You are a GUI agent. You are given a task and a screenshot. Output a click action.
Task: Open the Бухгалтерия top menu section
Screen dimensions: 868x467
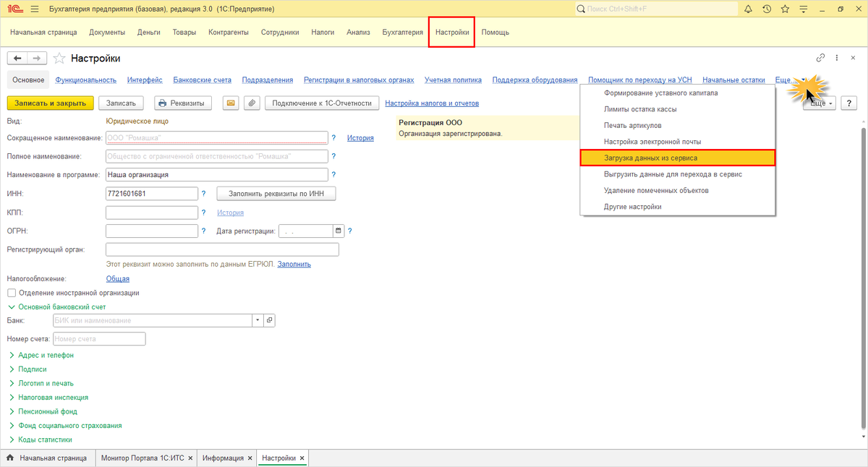[x=402, y=33]
